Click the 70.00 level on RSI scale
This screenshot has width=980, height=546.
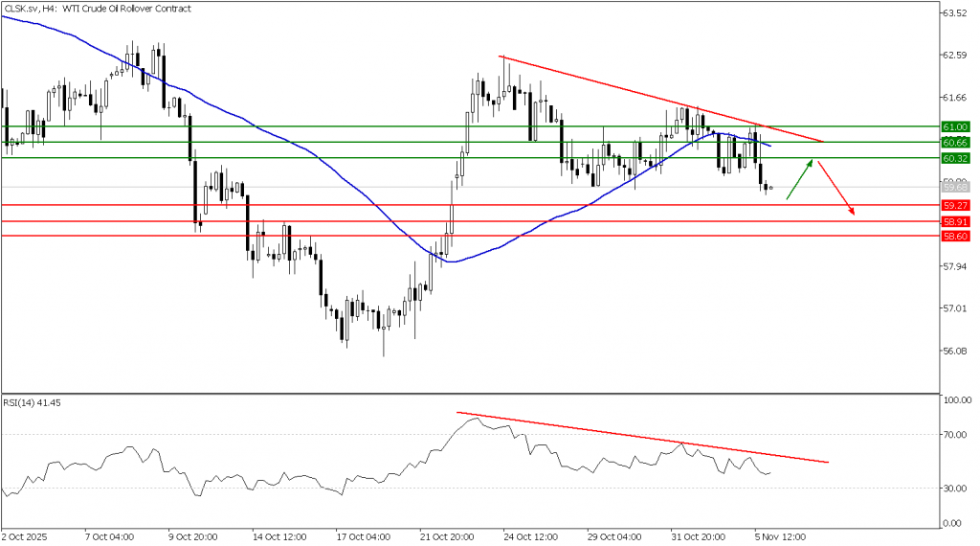coord(958,435)
